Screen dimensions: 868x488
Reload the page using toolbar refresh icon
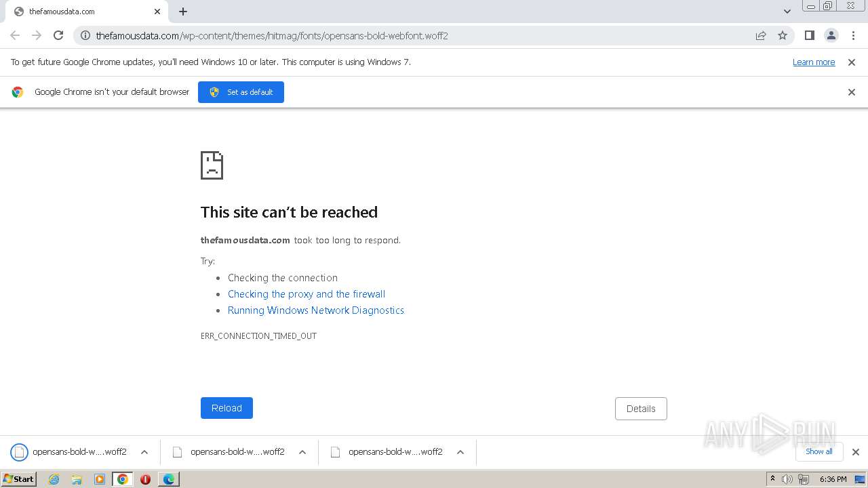(x=58, y=35)
